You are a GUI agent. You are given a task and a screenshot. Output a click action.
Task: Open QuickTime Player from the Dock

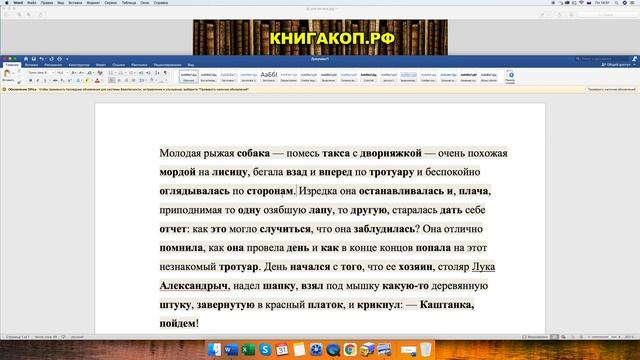pos(333,350)
